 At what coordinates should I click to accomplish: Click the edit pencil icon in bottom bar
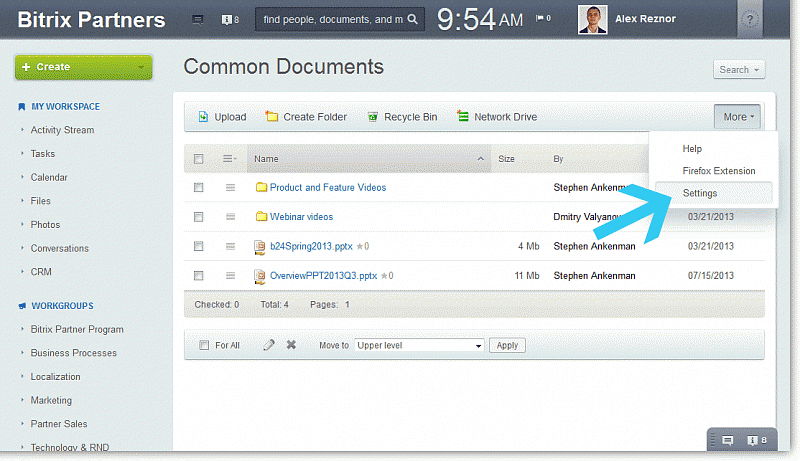coord(269,345)
